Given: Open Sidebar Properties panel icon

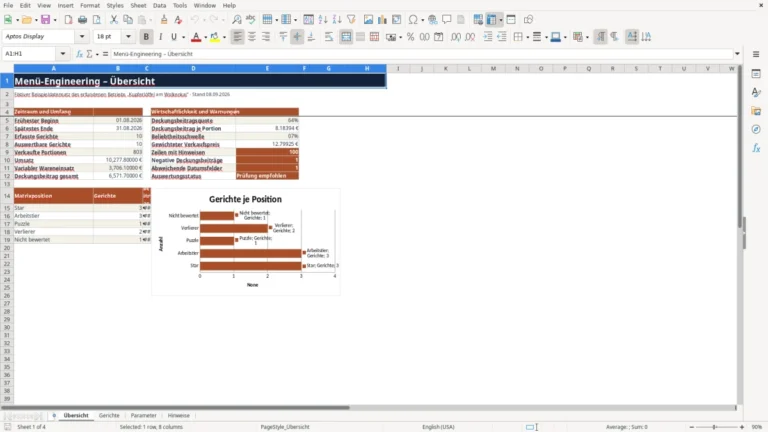Looking at the screenshot, I should 756,73.
